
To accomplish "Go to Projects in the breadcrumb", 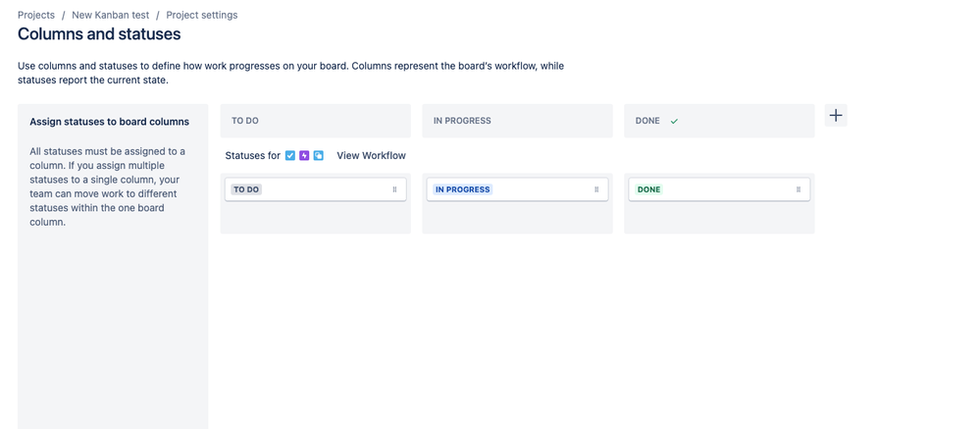I will 36,15.
